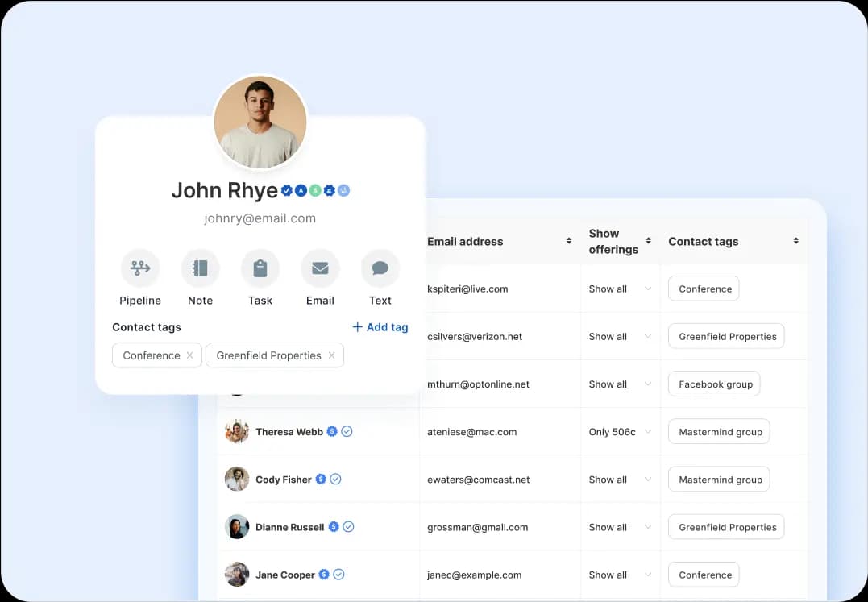Click the Add tag link
The width and height of the screenshot is (868, 602).
tap(380, 327)
